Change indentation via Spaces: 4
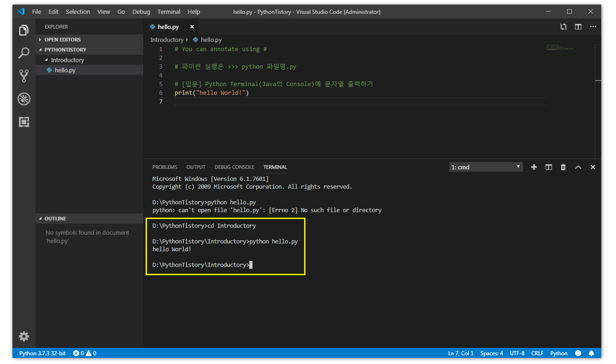The image size is (616, 364). 492,353
